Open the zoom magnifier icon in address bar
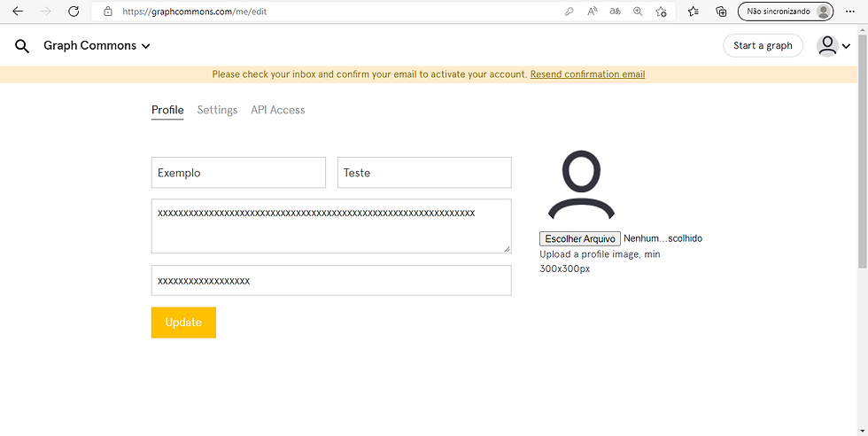 (638, 12)
